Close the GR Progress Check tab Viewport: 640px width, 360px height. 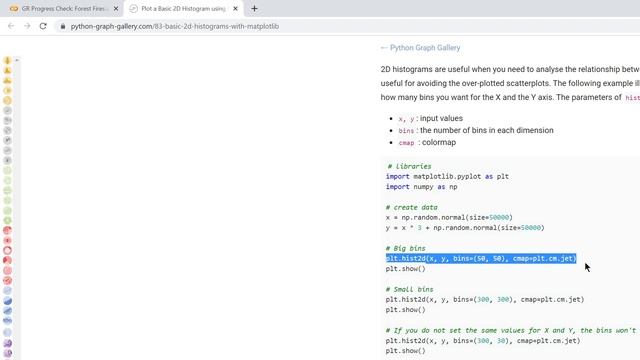(116, 8)
